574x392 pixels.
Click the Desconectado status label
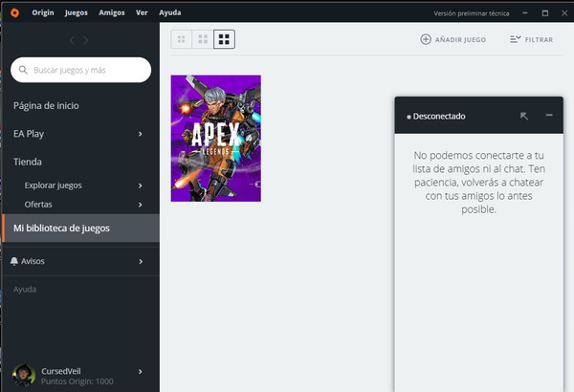(439, 117)
